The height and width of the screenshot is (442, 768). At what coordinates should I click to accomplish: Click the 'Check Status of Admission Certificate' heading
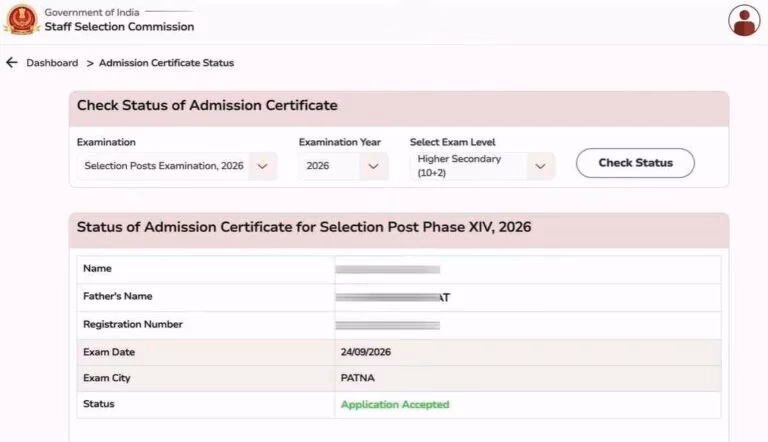[207, 105]
